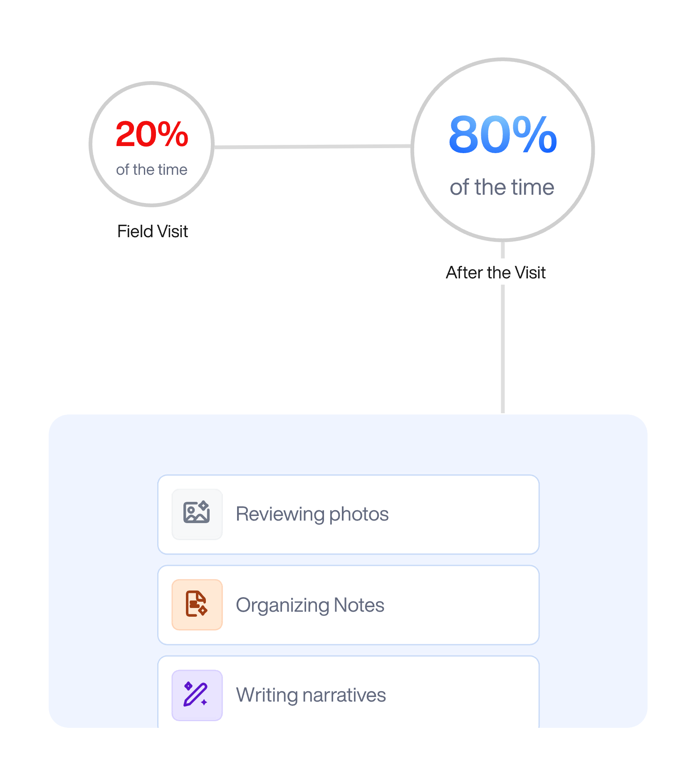Viewport: 695px width, 784px height.
Task: Click the Reviewing photos text label
Action: pos(312,514)
